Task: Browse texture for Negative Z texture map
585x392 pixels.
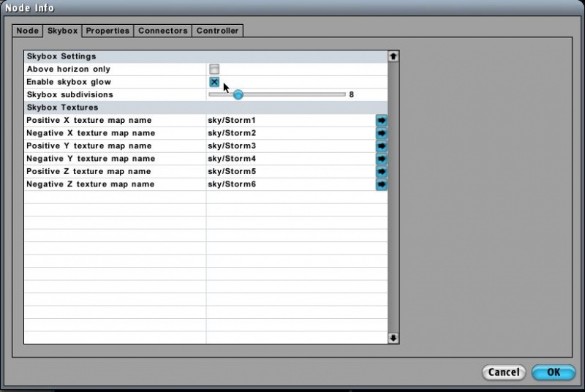Action: [381, 184]
